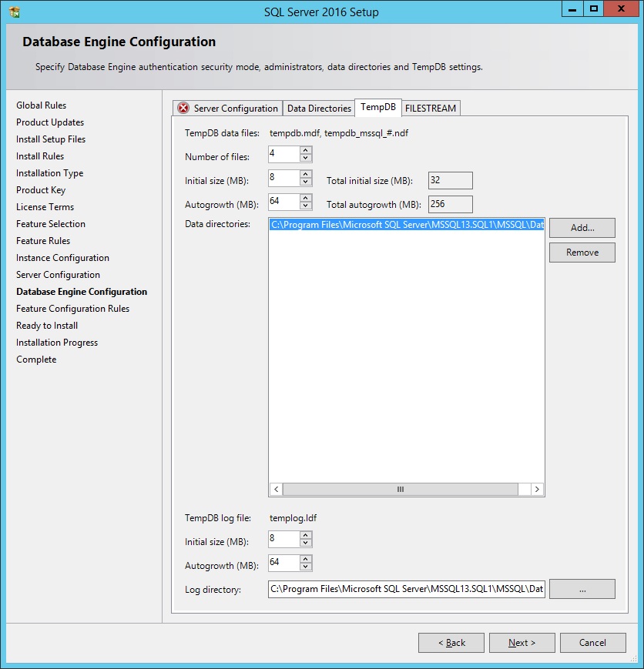
Task: Click Next to continue setup
Action: 522,643
